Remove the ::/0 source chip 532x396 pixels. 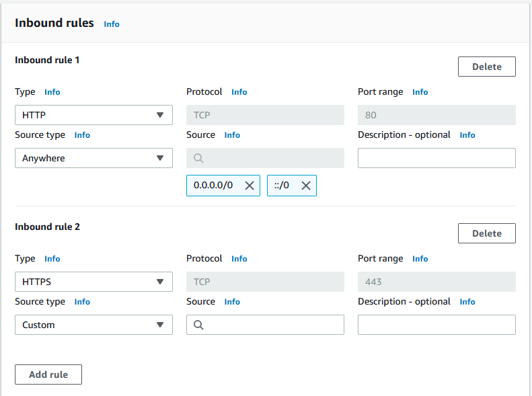[x=306, y=186]
